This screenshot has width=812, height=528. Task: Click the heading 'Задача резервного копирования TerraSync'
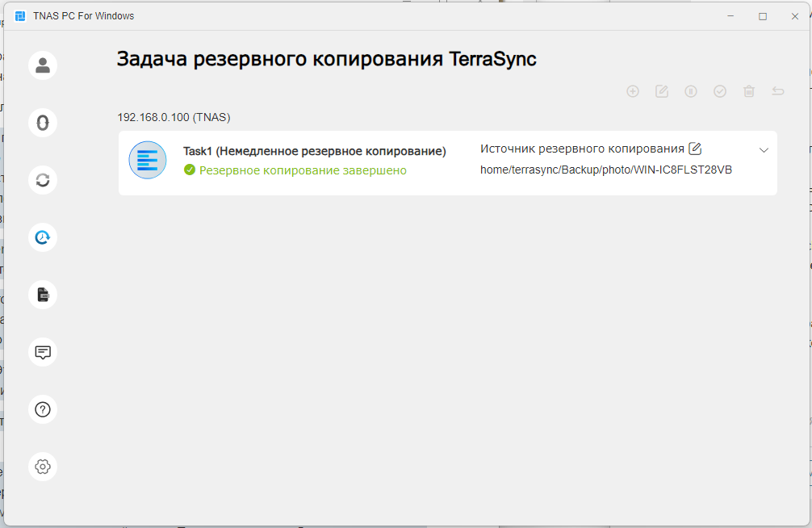(326, 59)
